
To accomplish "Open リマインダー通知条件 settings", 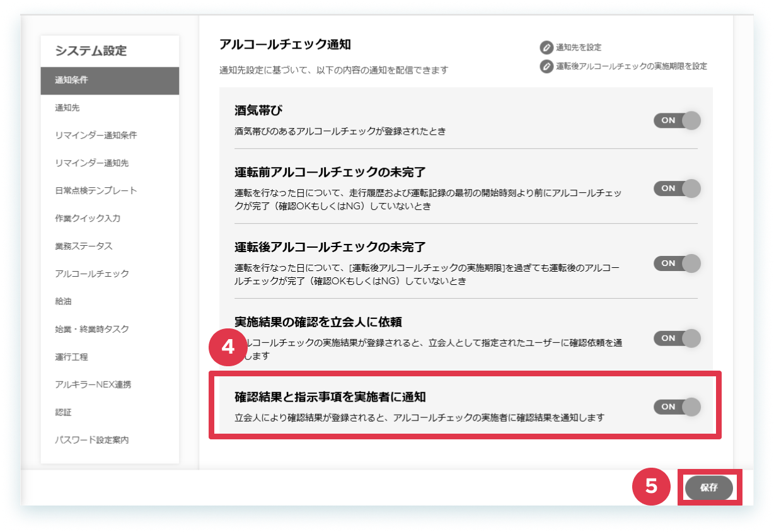I will pyautogui.click(x=110, y=136).
